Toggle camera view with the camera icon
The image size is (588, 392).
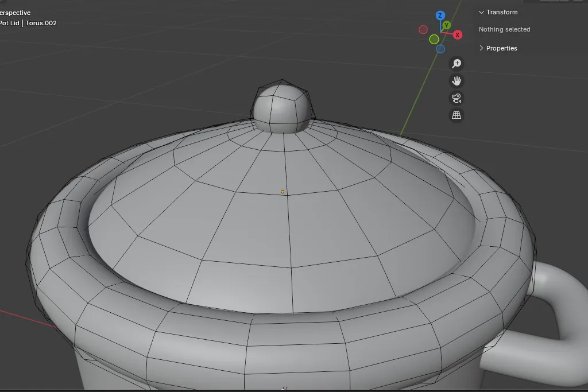click(x=457, y=98)
